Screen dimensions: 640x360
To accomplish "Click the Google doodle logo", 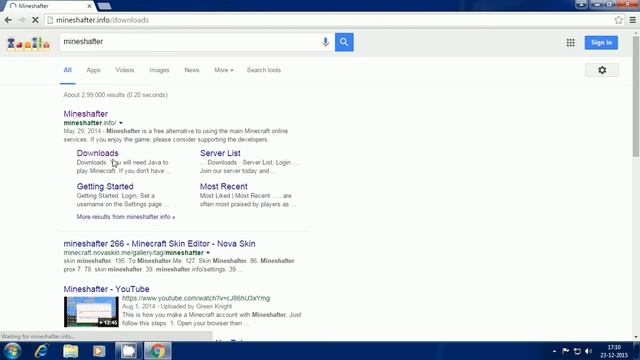I will (28, 43).
